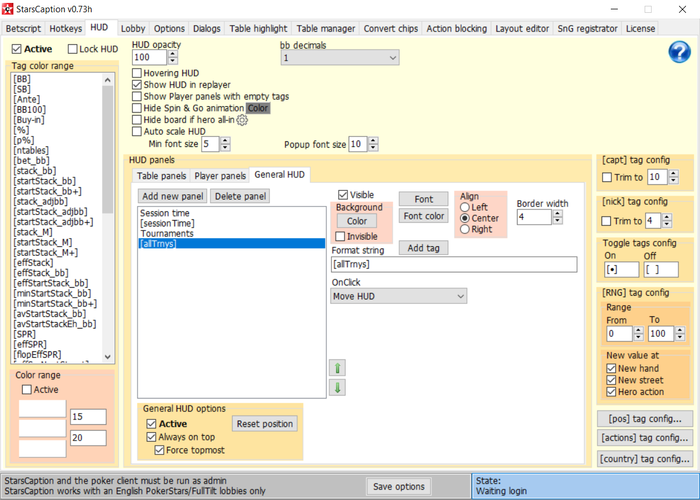The image size is (700, 500).
Task: Open gear settings next to Hide board option
Action: pos(241,120)
